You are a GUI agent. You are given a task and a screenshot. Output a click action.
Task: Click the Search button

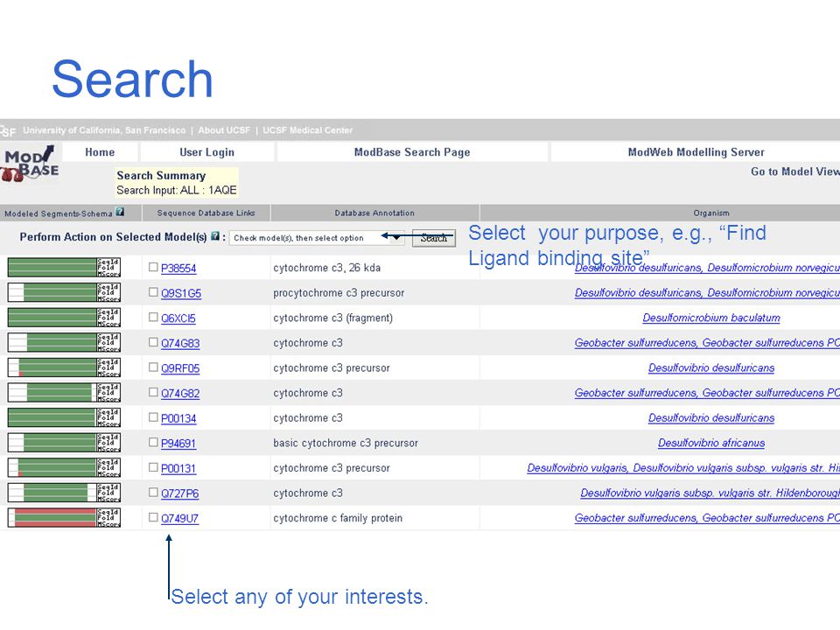434,238
